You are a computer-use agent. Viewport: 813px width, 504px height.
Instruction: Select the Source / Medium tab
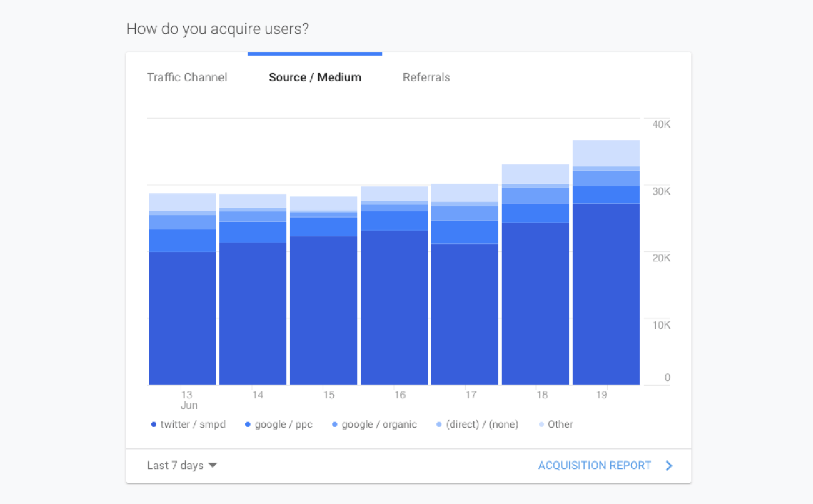315,77
